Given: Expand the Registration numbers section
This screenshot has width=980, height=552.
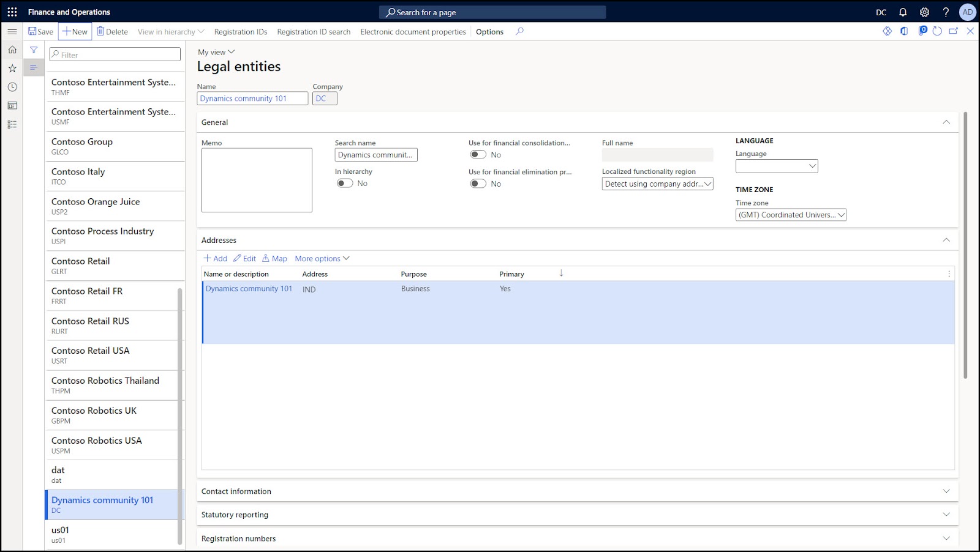Looking at the screenshot, I should [946, 539].
